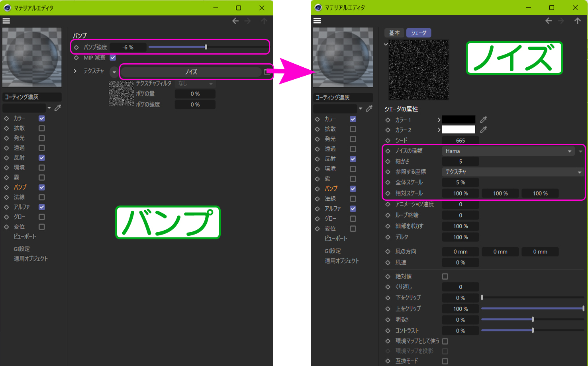Click the white カラー 2 swatch
The height and width of the screenshot is (366, 588).
click(459, 129)
